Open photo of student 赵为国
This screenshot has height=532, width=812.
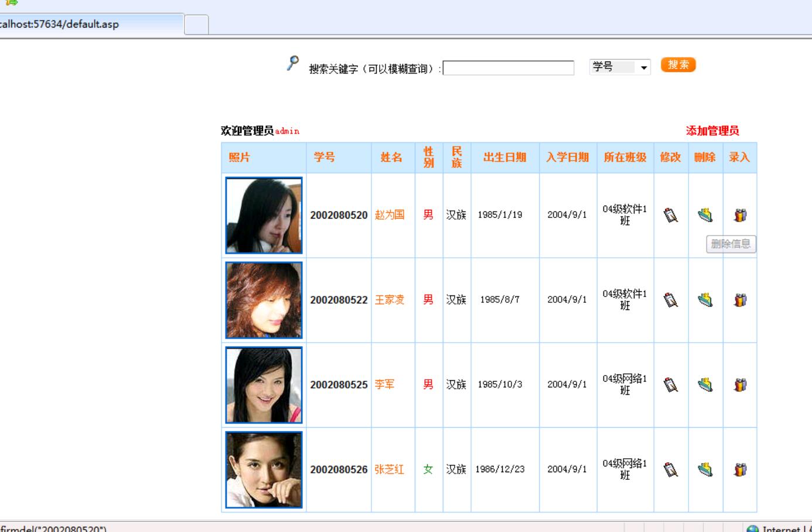pos(264,216)
